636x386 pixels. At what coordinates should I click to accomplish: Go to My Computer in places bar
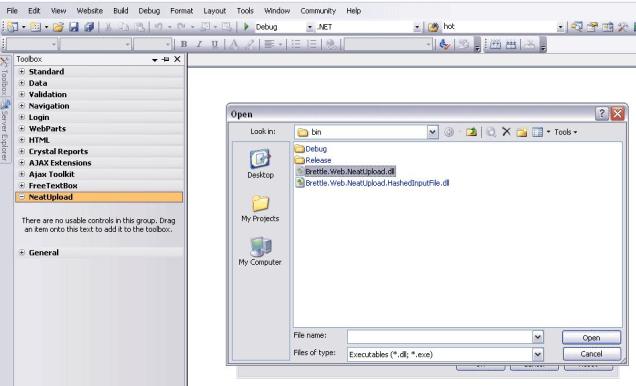(260, 251)
